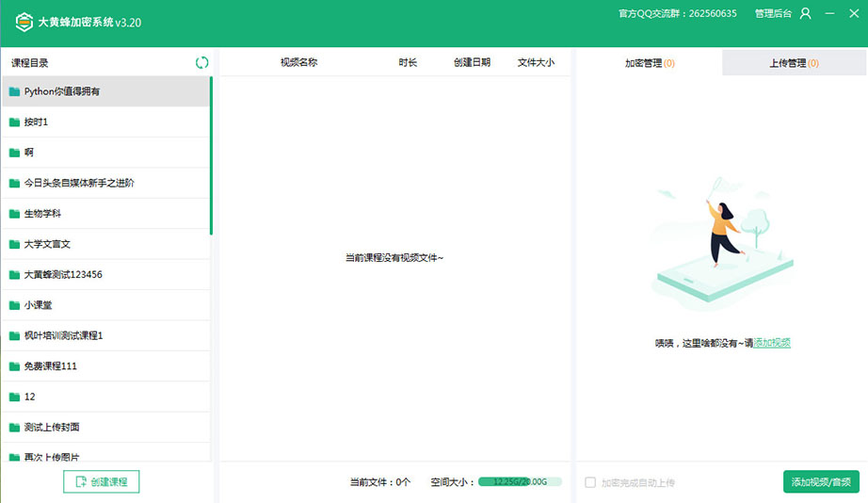Click the 添加视频/音频 button
Image resolution: width=868 pixels, height=503 pixels.
pos(821,481)
